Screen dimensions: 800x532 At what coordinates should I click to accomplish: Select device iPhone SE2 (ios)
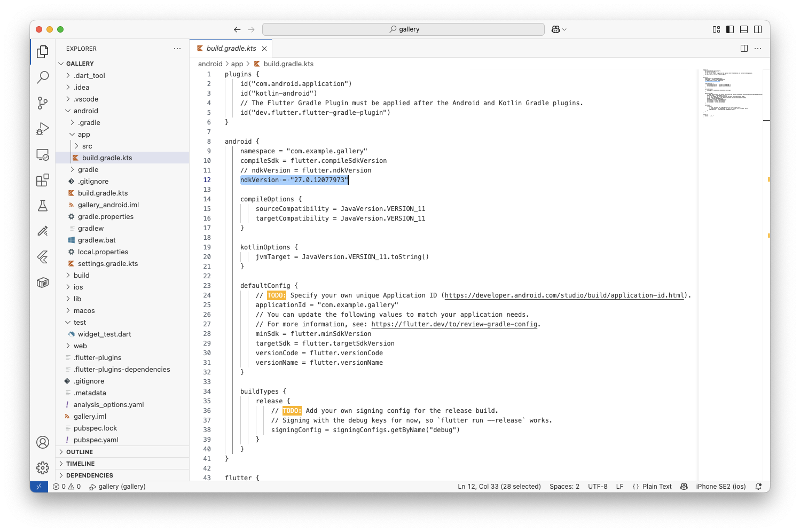click(x=720, y=487)
